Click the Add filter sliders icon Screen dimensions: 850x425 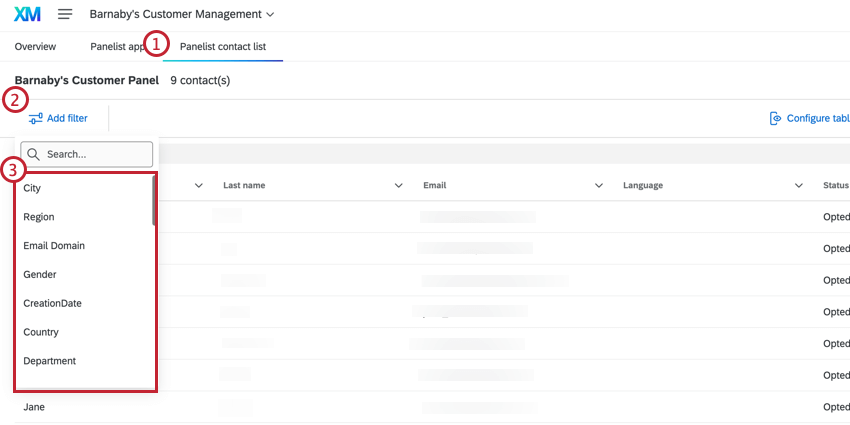36,118
